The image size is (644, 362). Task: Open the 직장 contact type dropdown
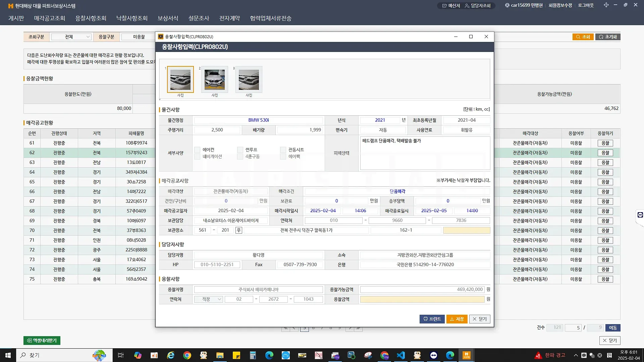pos(208,299)
